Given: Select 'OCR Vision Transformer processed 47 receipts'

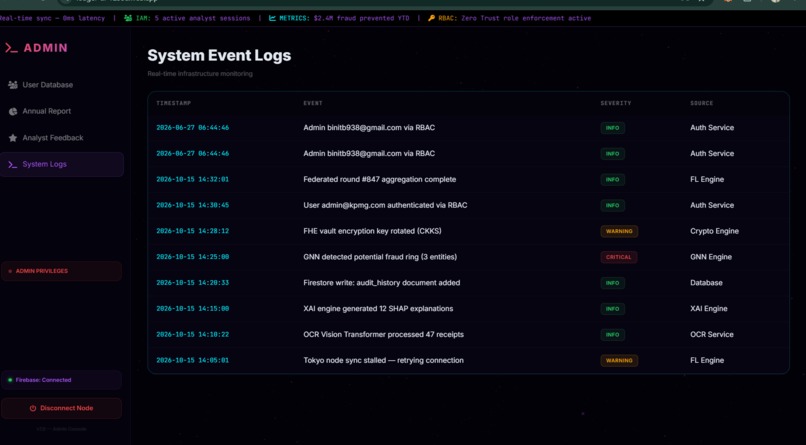Looking at the screenshot, I should click(383, 335).
